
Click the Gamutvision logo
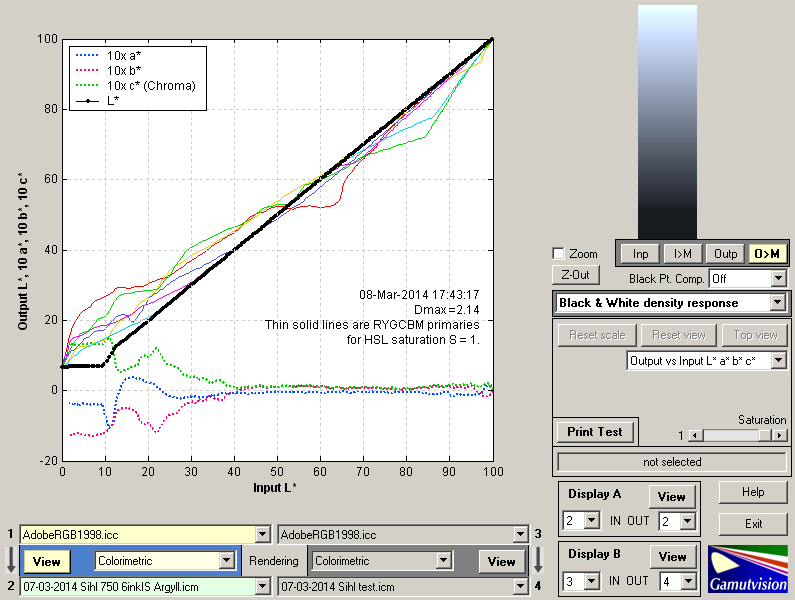coord(747,568)
